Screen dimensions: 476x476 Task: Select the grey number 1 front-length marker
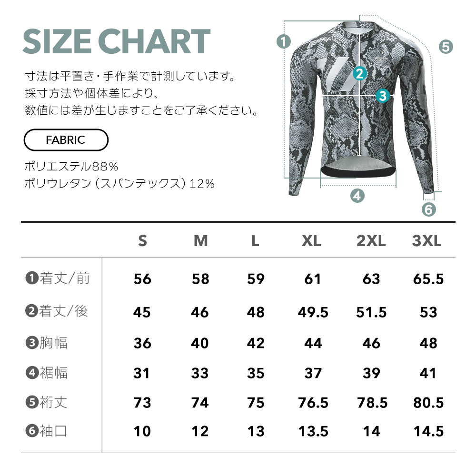point(284,41)
